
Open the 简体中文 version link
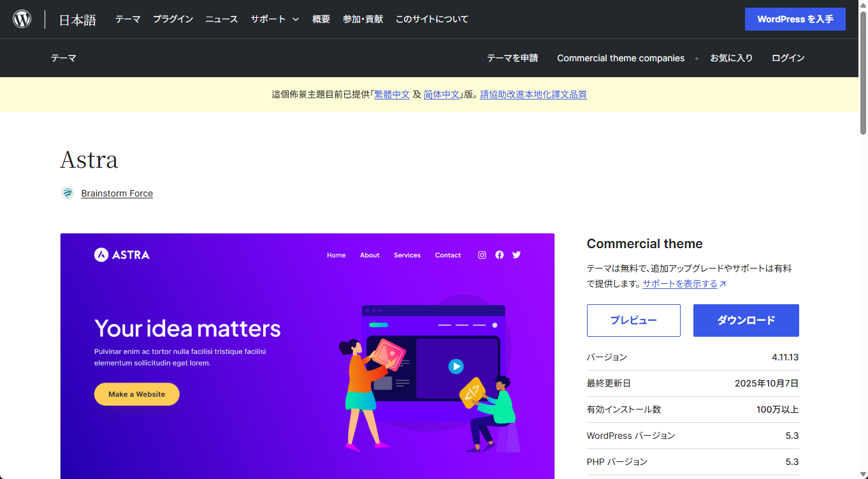pyautogui.click(x=442, y=94)
